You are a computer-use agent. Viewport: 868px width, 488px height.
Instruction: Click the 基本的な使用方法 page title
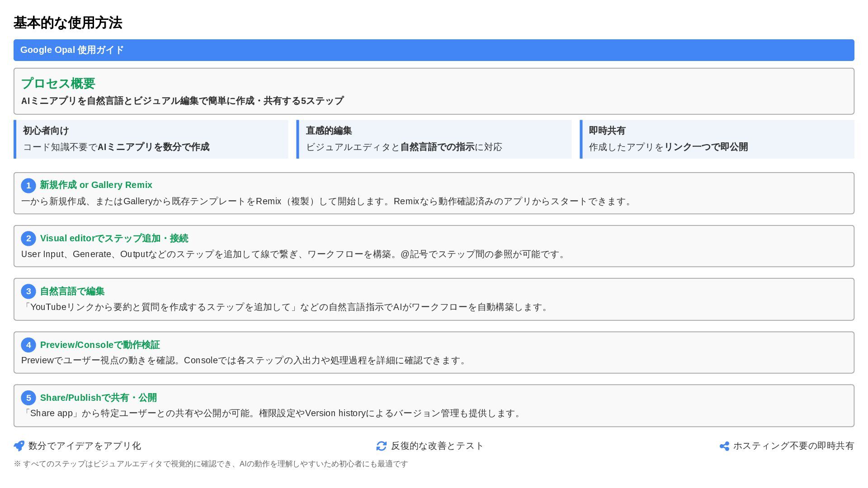(x=68, y=23)
